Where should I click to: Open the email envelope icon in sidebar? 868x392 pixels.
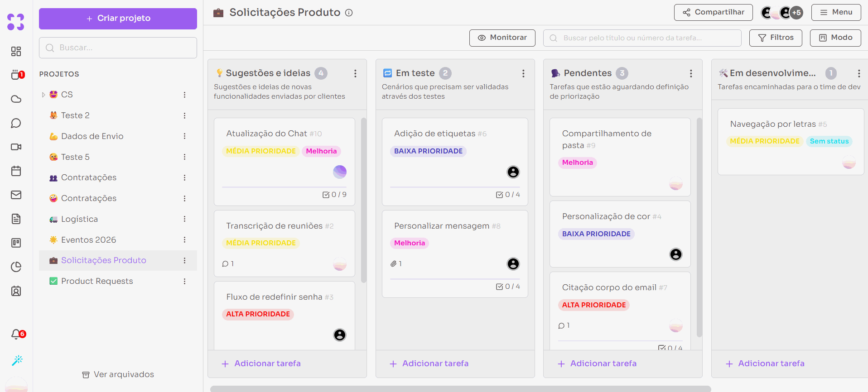[x=16, y=195]
